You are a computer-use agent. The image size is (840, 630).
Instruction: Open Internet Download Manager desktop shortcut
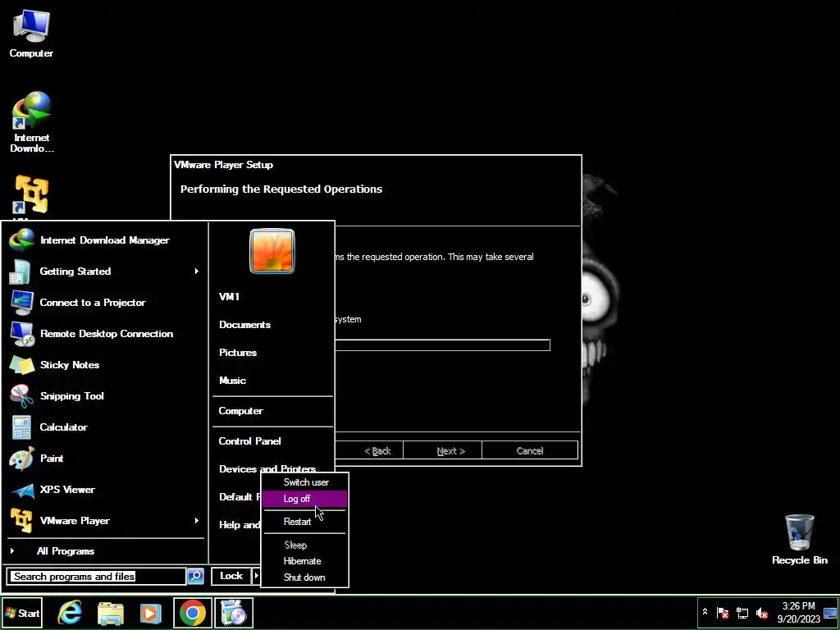click(32, 121)
